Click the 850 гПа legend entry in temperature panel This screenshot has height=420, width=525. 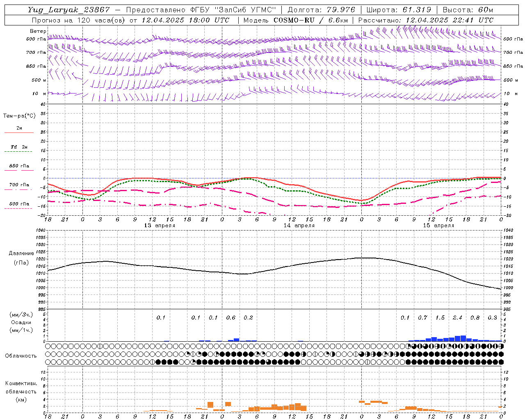[x=19, y=166]
